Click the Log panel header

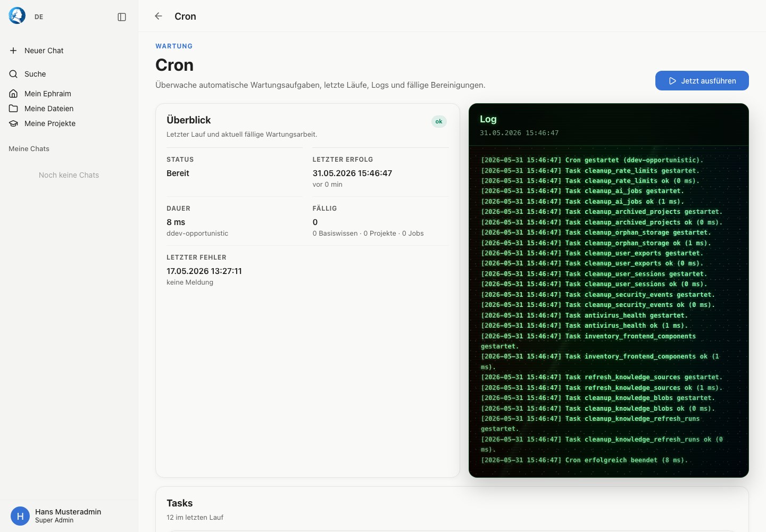click(609, 124)
